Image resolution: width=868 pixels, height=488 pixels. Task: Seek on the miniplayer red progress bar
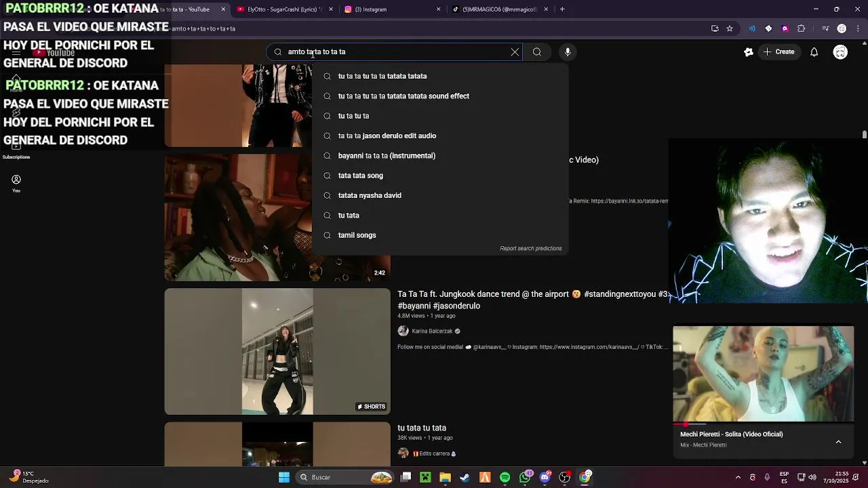tap(764, 424)
